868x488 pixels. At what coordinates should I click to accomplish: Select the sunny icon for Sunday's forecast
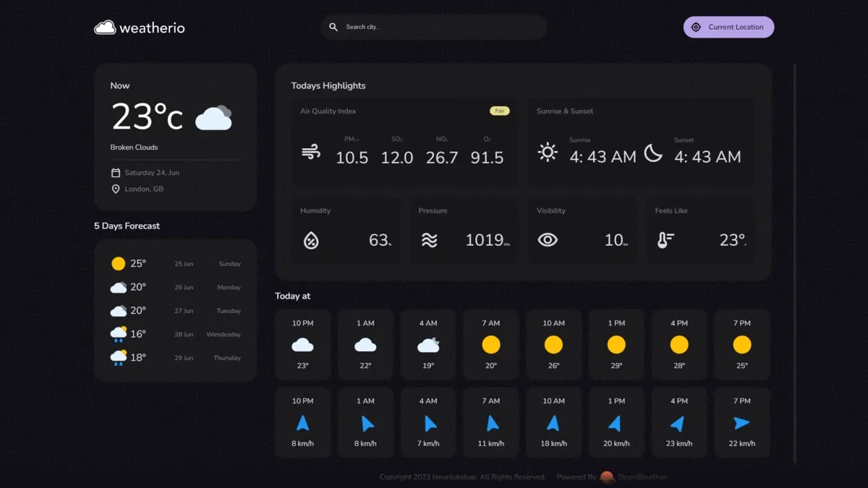118,263
